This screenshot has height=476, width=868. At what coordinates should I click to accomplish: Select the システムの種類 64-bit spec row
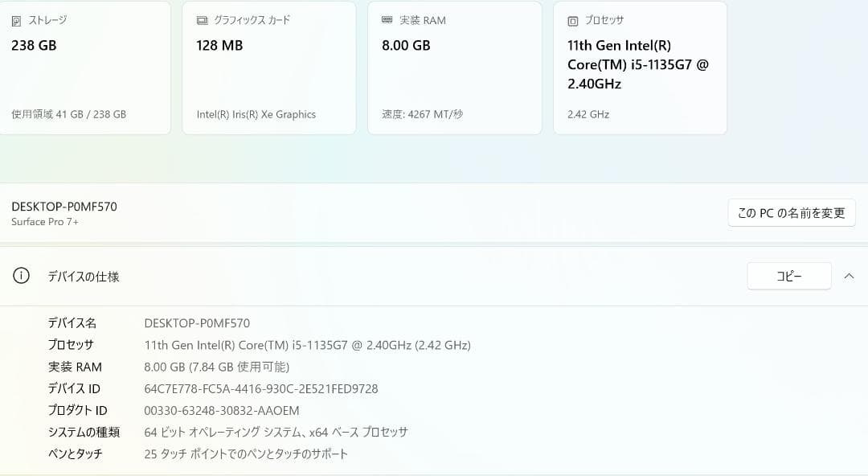[275, 432]
